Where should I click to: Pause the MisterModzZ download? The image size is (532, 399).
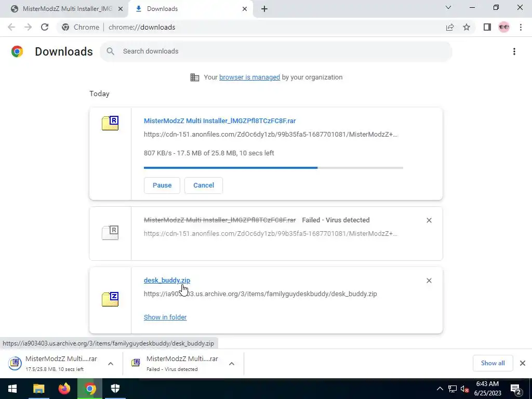pyautogui.click(x=162, y=185)
